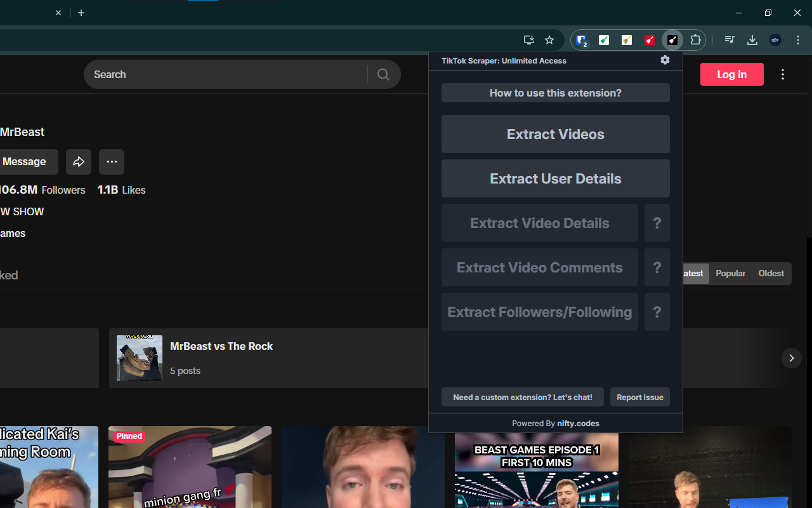Bookmark this page with the star icon
This screenshot has height=508, width=812.
(x=549, y=40)
